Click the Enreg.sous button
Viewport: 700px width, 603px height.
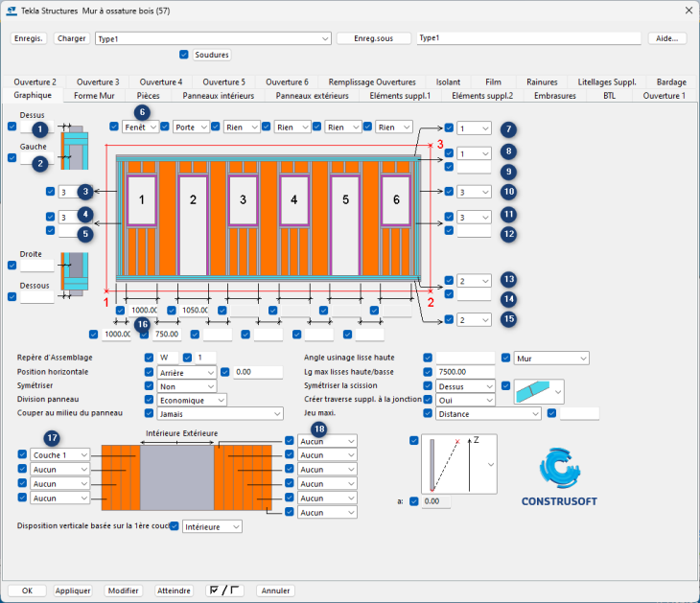pyautogui.click(x=374, y=39)
